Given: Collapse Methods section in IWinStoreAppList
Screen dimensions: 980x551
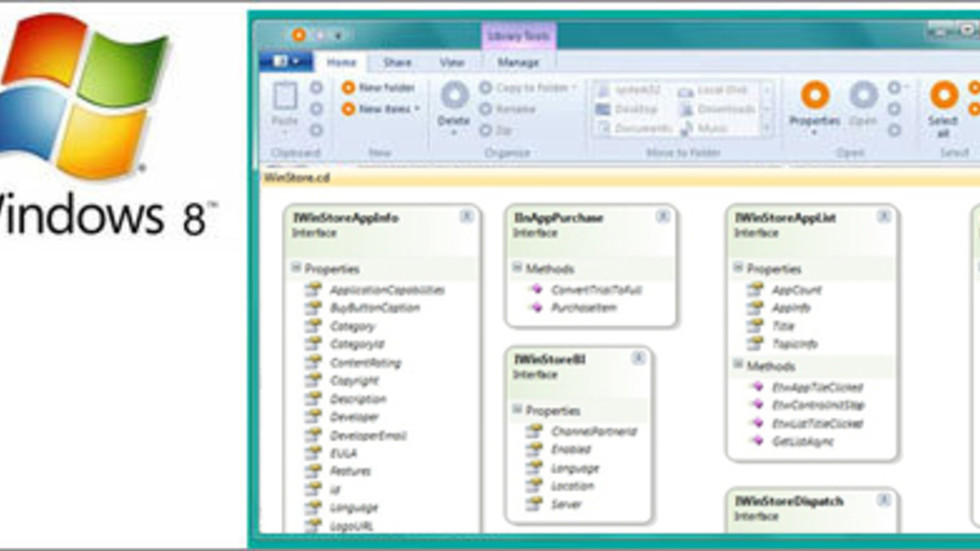Looking at the screenshot, I should (x=739, y=364).
